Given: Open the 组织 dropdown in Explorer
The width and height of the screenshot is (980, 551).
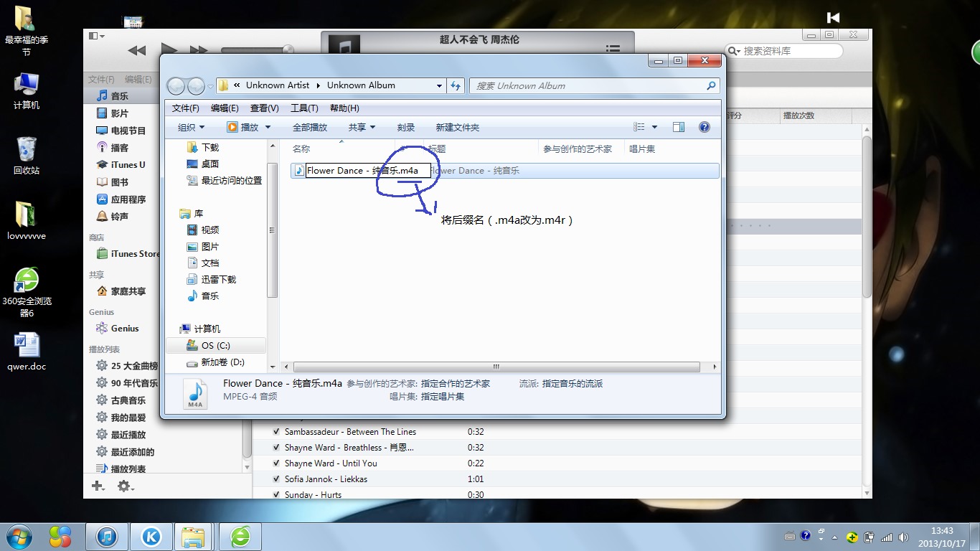Looking at the screenshot, I should (x=191, y=127).
